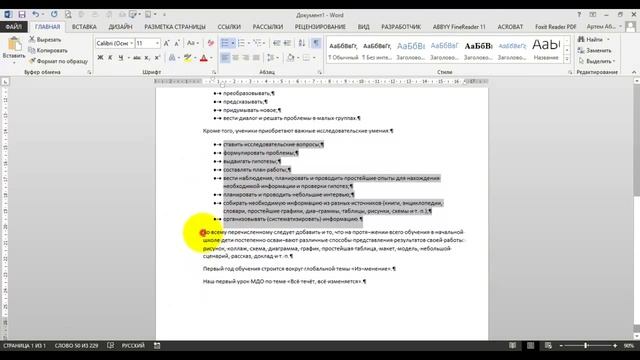Switch to the ДИЗАЙН tab
The height and width of the screenshot is (360, 640).
click(x=120, y=27)
